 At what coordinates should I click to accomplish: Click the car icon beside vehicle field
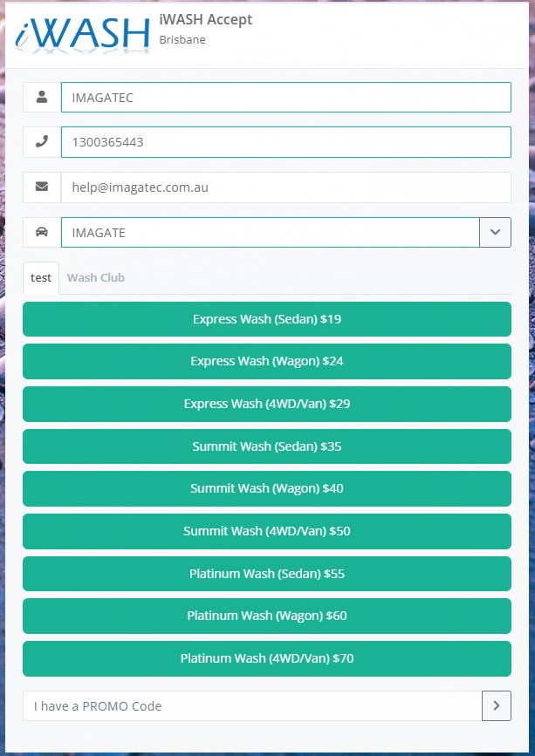42,233
